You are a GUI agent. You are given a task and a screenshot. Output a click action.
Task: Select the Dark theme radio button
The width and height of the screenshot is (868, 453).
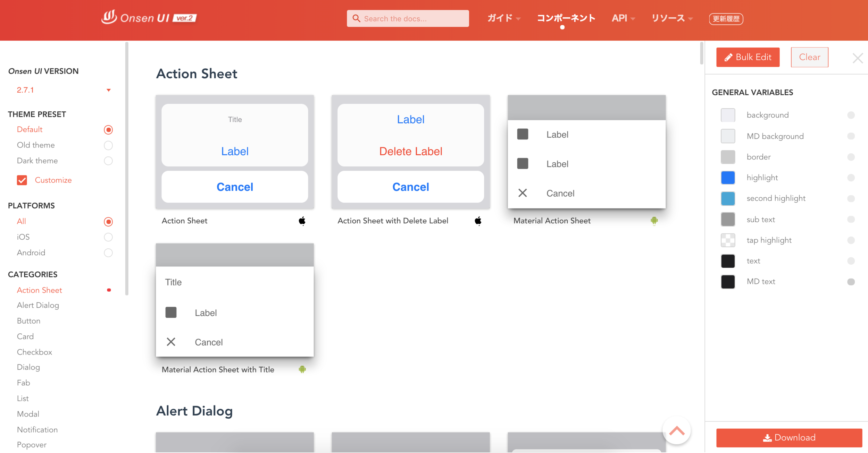[x=108, y=161]
